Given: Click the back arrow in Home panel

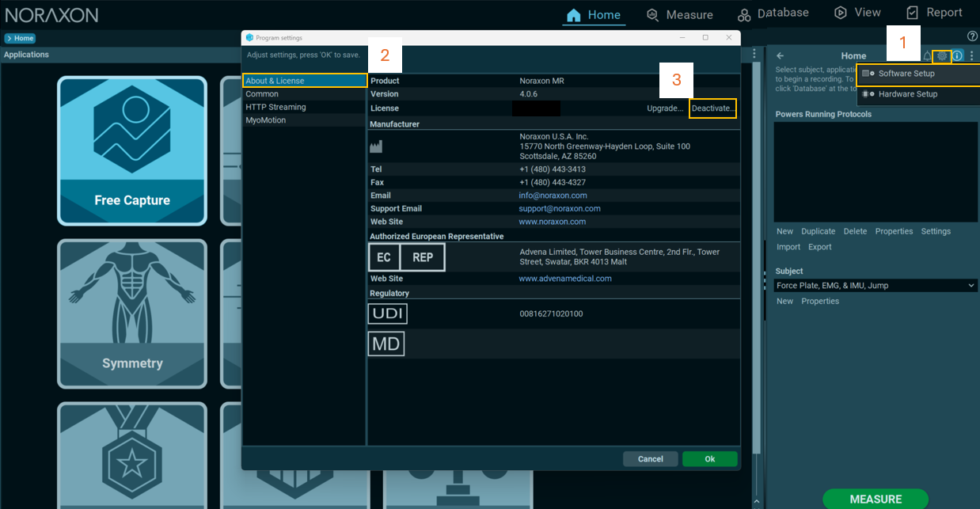Looking at the screenshot, I should [780, 56].
